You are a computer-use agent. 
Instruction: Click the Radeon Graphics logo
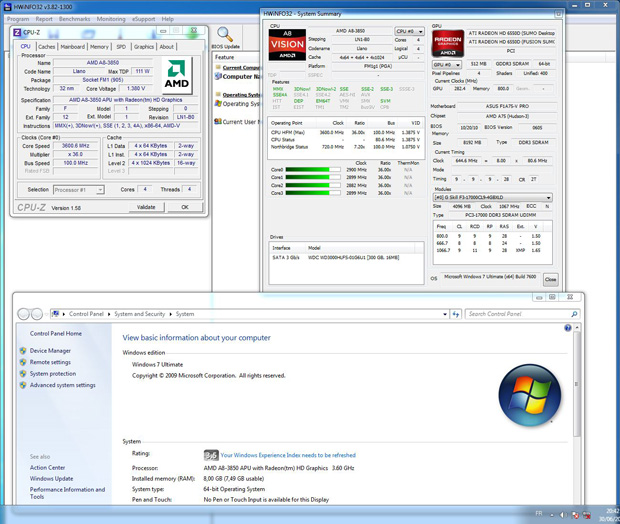[448, 43]
